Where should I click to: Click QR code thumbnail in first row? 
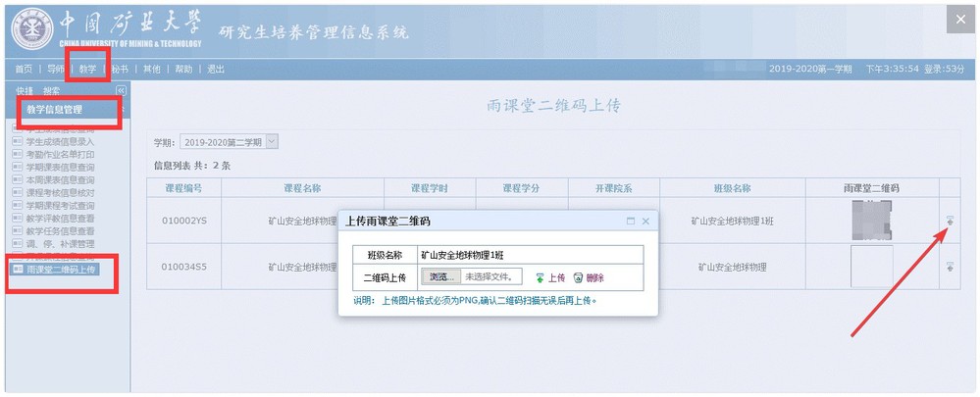tap(871, 220)
